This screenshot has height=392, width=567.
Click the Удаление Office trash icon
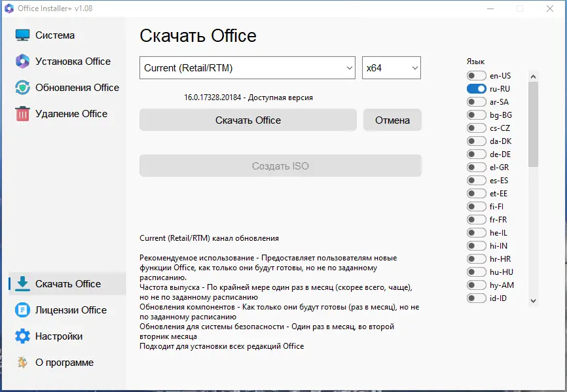[22, 113]
